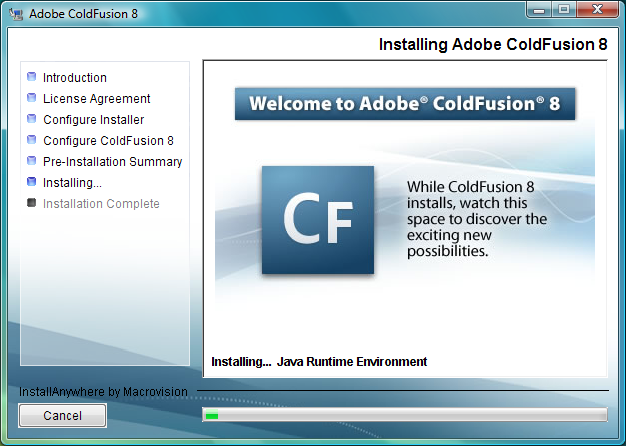This screenshot has width=626, height=446.
Task: Click the Installing Adobe ColdFusion 8 heading
Action: point(492,45)
